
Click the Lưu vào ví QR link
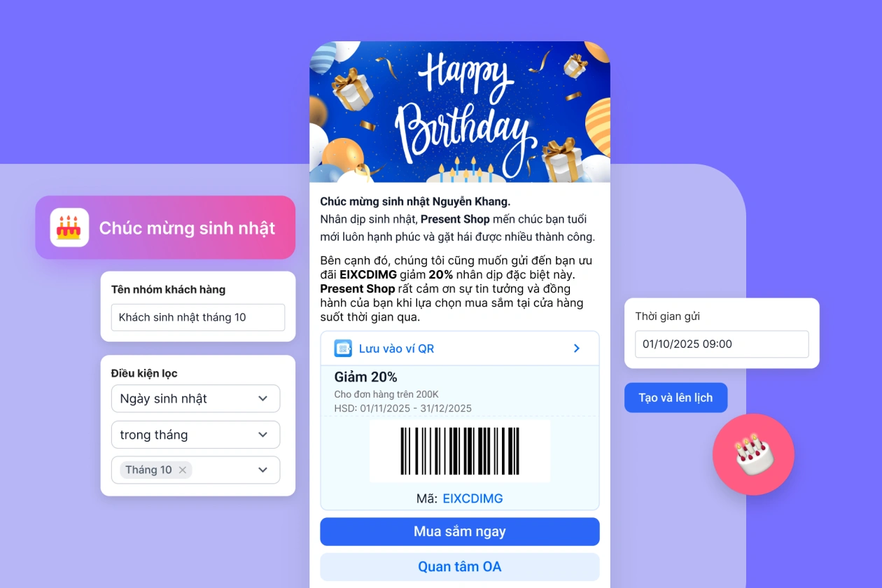[x=397, y=349]
